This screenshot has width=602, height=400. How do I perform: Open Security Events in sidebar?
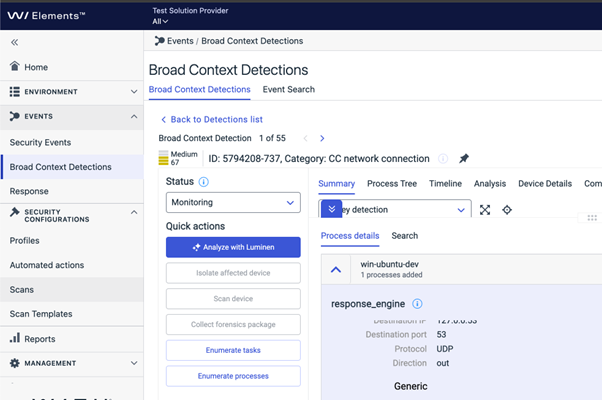[x=40, y=142]
